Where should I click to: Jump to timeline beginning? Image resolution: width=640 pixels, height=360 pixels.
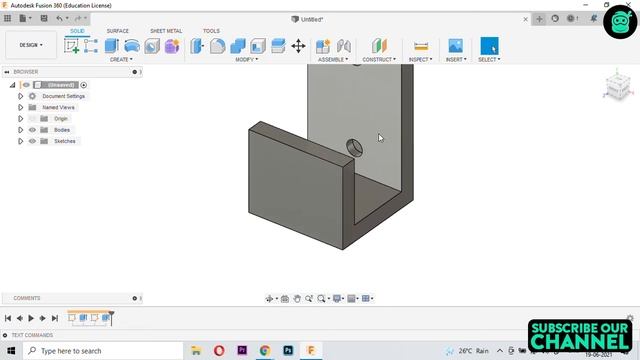8,318
